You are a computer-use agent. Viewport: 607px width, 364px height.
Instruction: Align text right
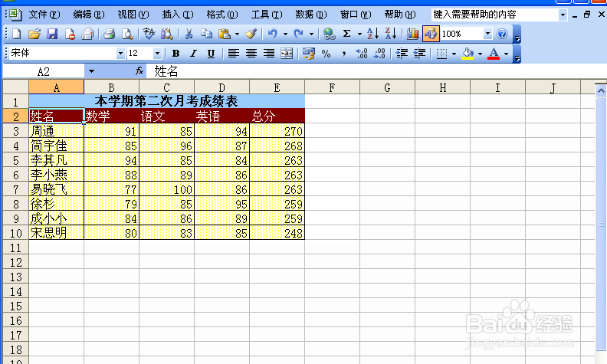click(269, 54)
